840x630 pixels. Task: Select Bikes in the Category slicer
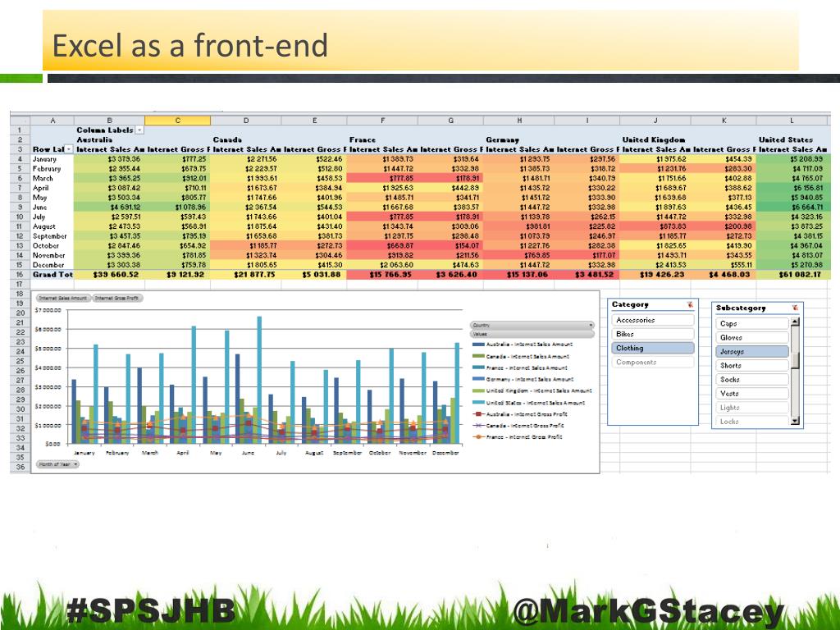(652, 334)
